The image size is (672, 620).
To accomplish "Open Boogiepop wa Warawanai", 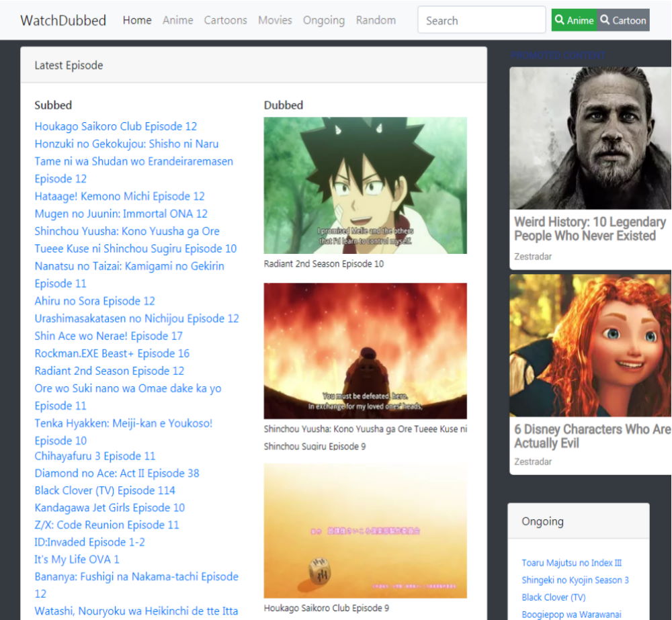I will pyautogui.click(x=571, y=614).
